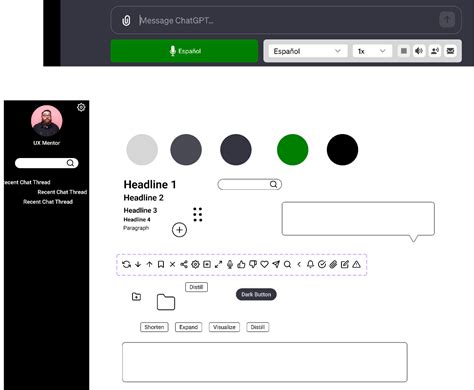Click the empty speech bubble box
474x390 pixels.
(358, 219)
